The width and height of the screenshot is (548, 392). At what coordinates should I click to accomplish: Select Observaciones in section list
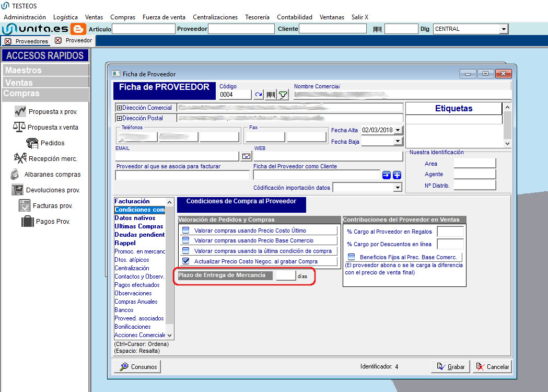(x=133, y=293)
